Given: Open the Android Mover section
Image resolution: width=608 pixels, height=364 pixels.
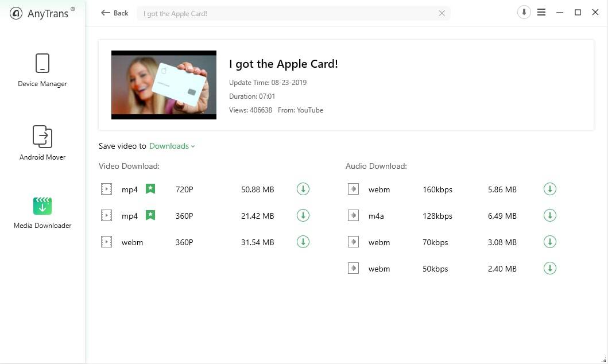Looking at the screenshot, I should tap(42, 142).
